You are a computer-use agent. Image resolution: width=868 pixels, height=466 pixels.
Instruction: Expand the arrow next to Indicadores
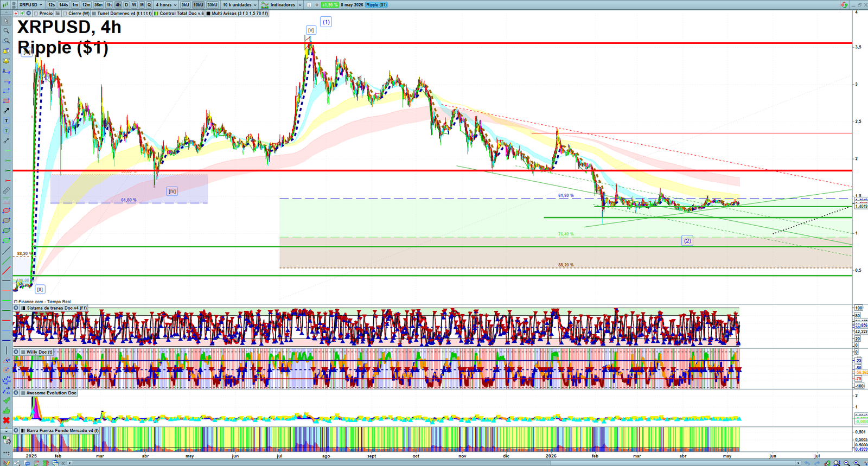[x=300, y=5]
